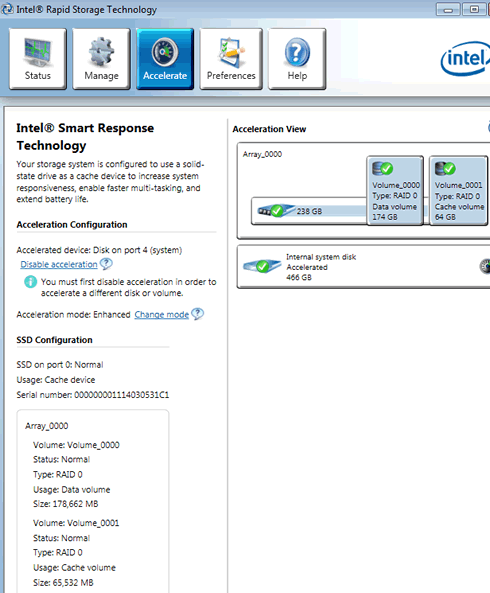Click 'Size: 65,532 MB' value

(63, 583)
